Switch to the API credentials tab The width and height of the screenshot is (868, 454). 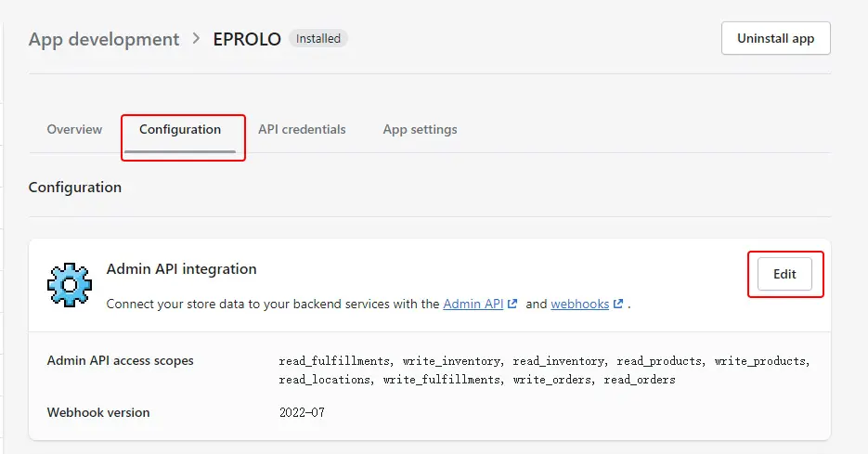(x=302, y=130)
